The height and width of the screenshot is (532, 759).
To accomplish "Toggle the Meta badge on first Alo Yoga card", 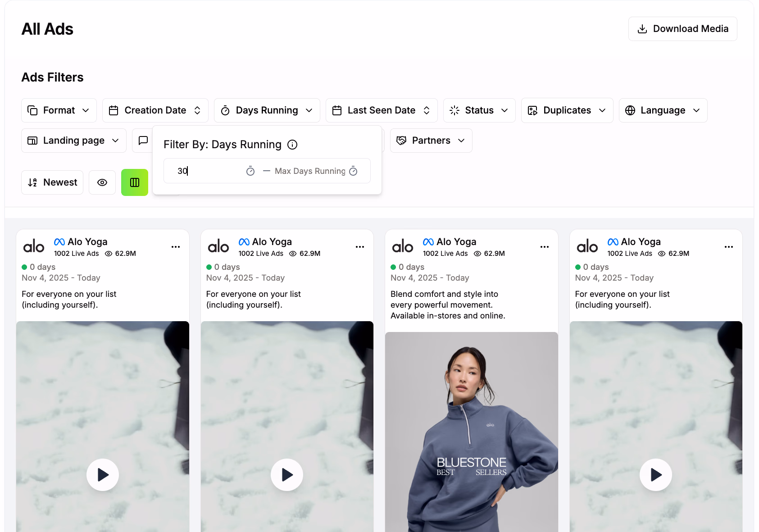I will click(x=59, y=241).
